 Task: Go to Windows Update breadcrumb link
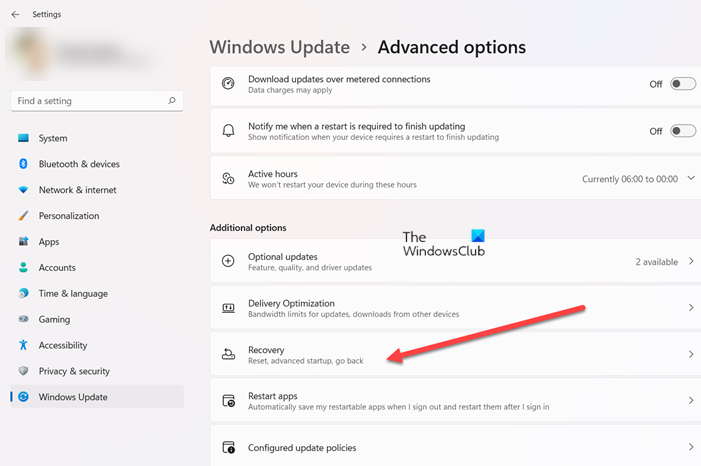coord(279,47)
